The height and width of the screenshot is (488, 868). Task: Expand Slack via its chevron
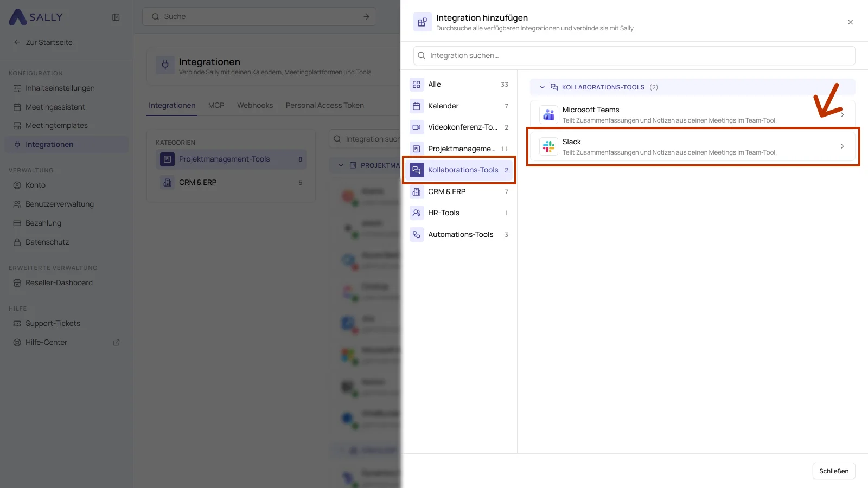842,146
